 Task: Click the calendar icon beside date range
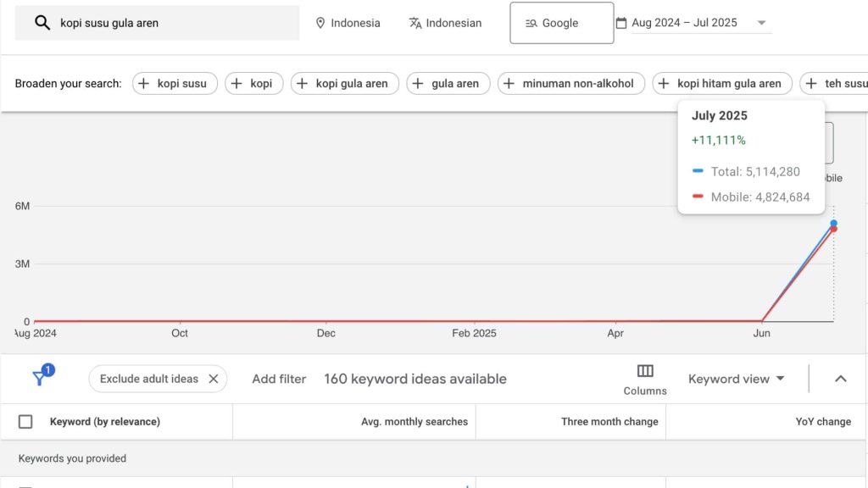621,23
